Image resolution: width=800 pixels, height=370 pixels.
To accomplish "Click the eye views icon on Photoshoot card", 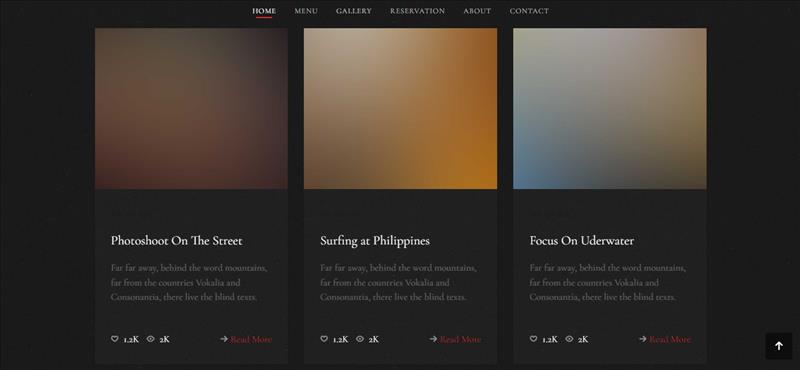I will coord(151,339).
